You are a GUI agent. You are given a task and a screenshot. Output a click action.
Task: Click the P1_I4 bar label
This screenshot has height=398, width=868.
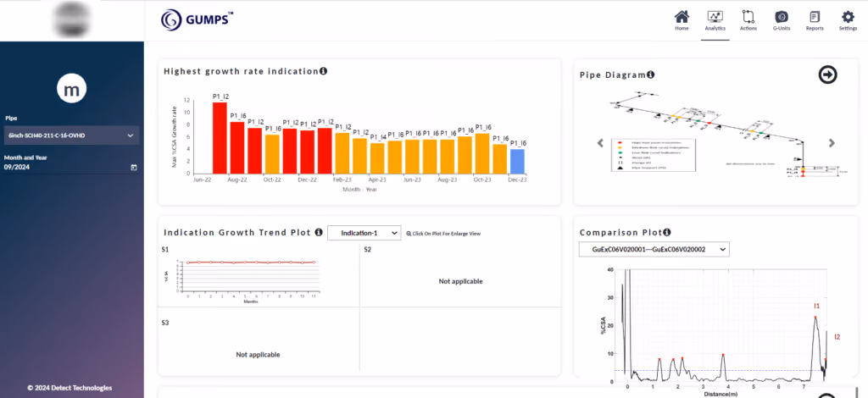coord(378,136)
